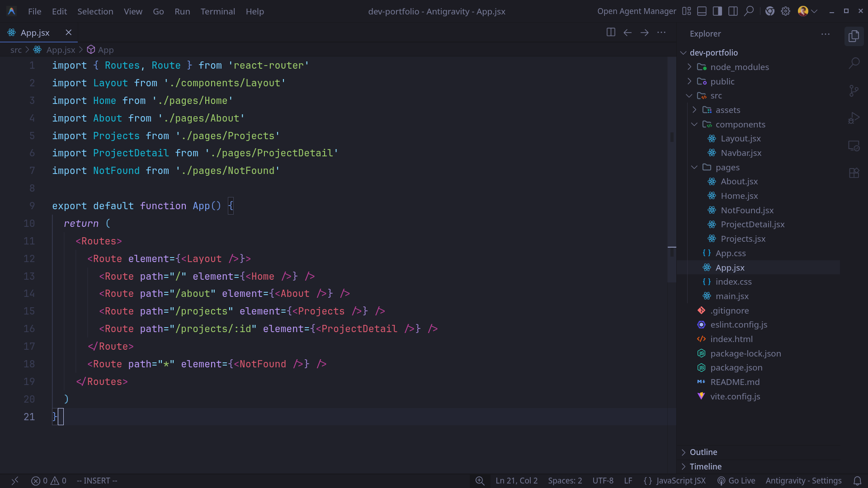Click the notifications bell icon

[857, 481]
